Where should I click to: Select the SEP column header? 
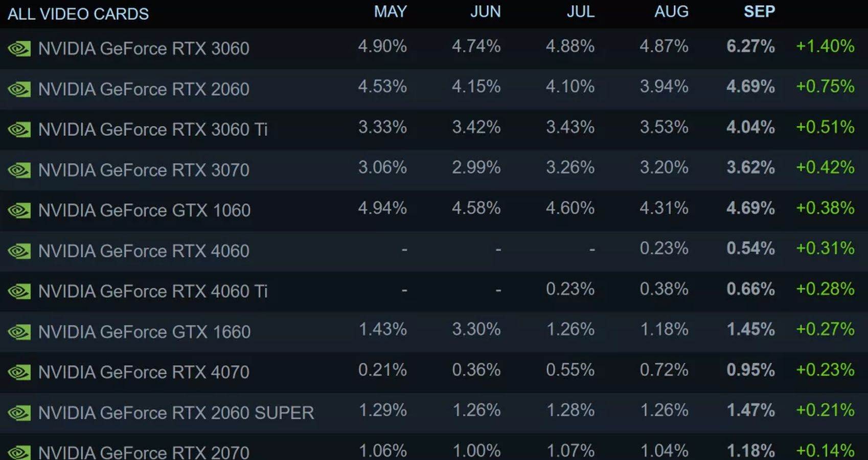tap(759, 12)
